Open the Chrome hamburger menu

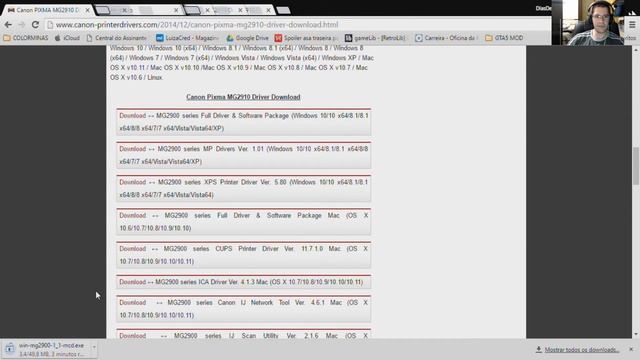click(x=632, y=25)
